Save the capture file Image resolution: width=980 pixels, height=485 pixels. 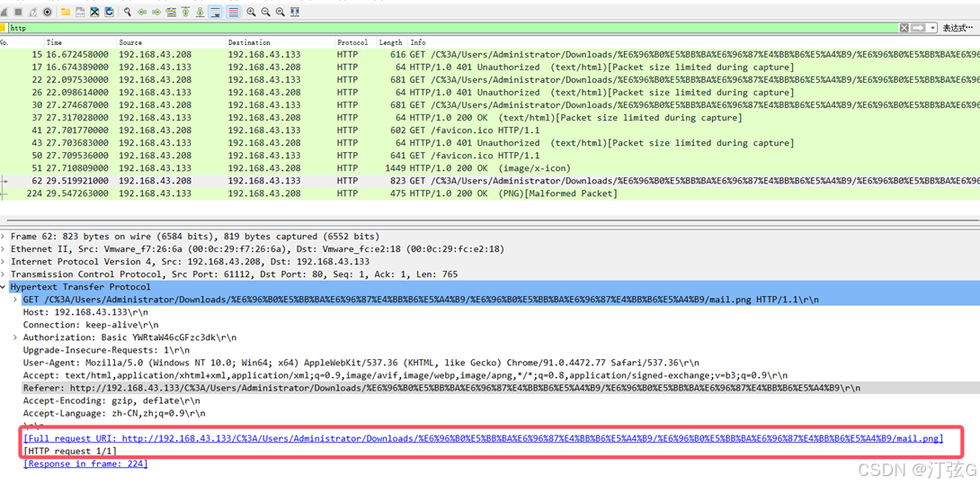click(x=80, y=12)
